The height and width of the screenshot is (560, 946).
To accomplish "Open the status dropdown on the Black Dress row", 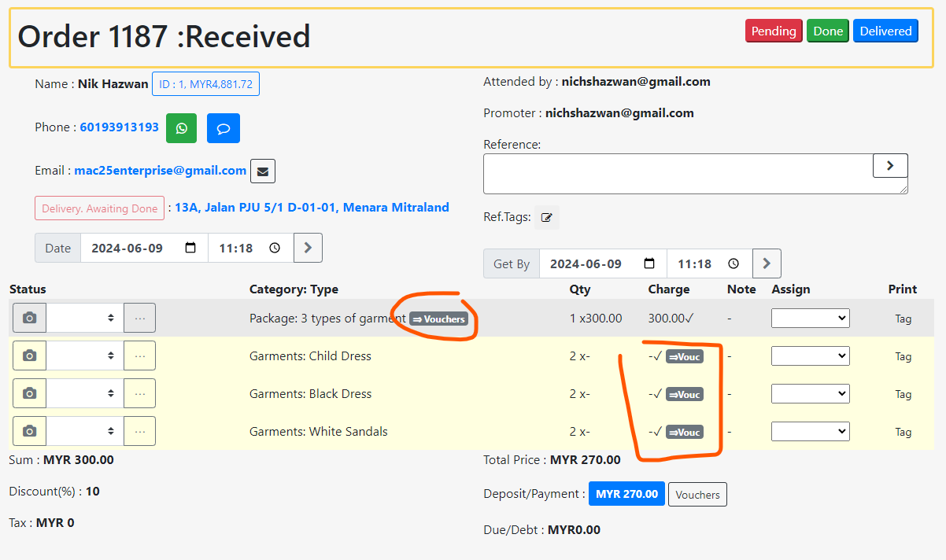I will tap(83, 393).
